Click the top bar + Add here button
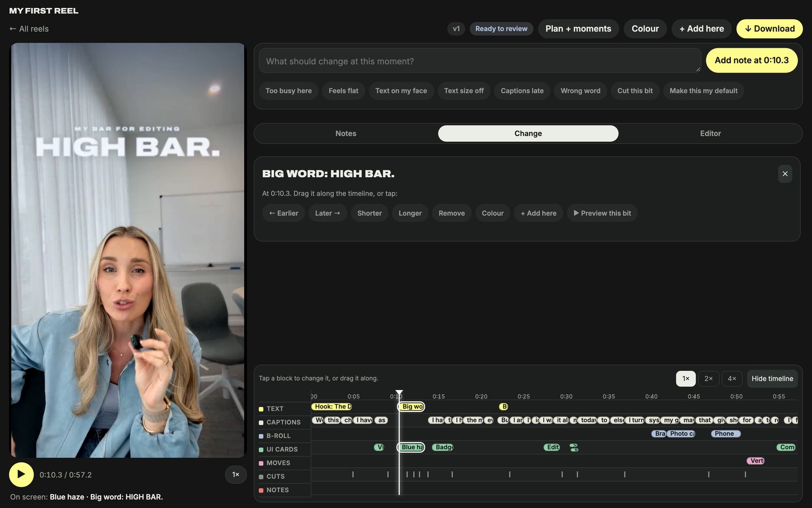The image size is (812, 508). [701, 29]
